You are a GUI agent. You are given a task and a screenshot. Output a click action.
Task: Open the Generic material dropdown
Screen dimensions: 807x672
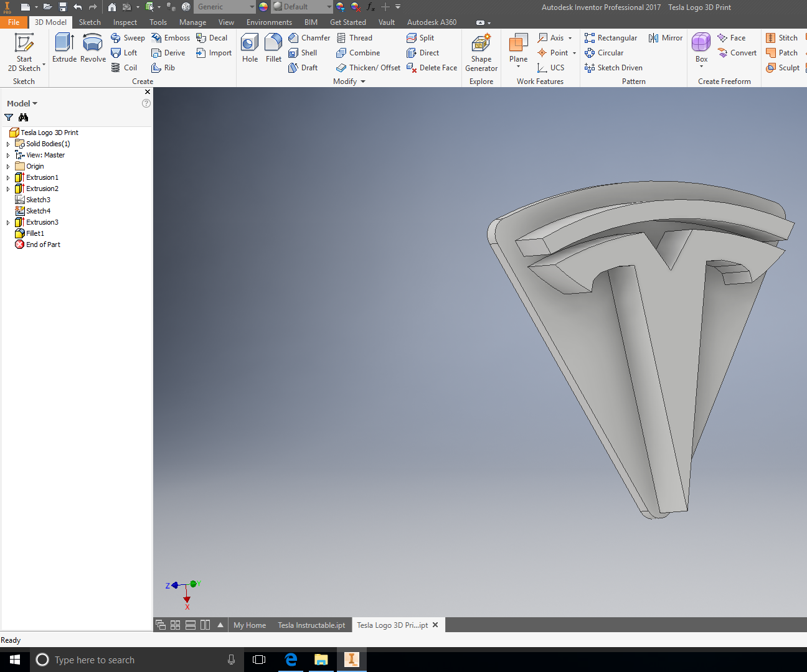[252, 7]
